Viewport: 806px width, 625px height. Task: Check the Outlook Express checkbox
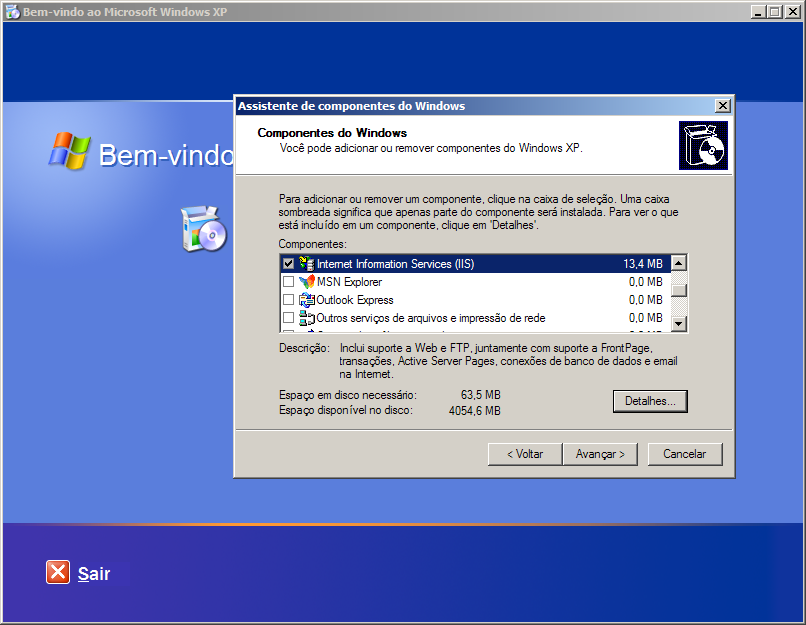coord(288,300)
